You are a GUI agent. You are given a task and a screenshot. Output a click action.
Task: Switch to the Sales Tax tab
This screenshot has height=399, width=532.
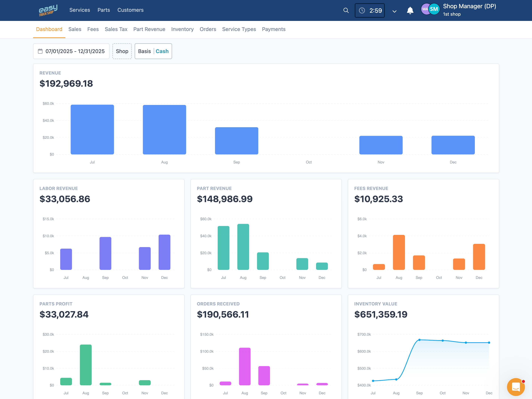[x=116, y=29]
